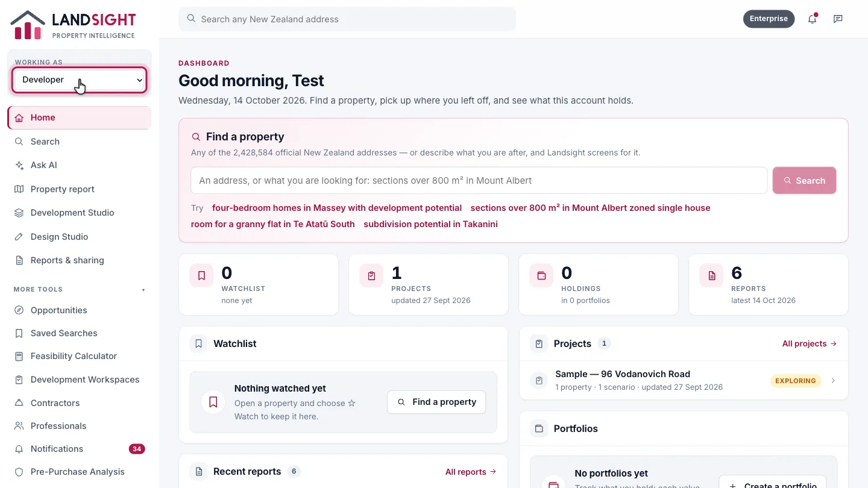Focus the Find a property address input
The height and width of the screenshot is (488, 868).
[479, 181]
